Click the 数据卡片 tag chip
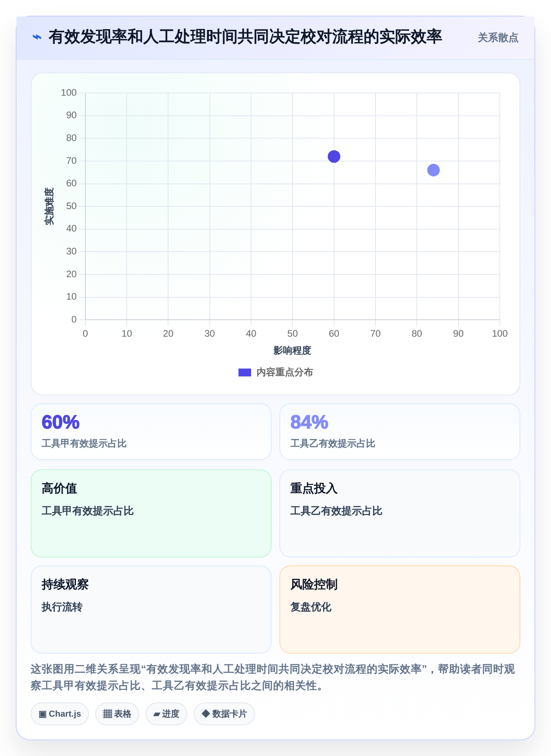Screen dimensions: 551x756 point(224,714)
